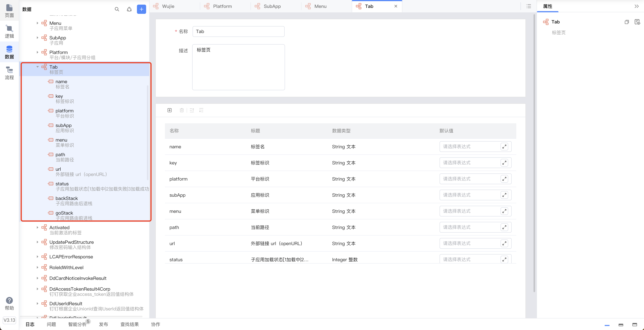This screenshot has height=330, width=644.
Task: Open the 智能分析 bottom panel tab
Action: click(77, 324)
